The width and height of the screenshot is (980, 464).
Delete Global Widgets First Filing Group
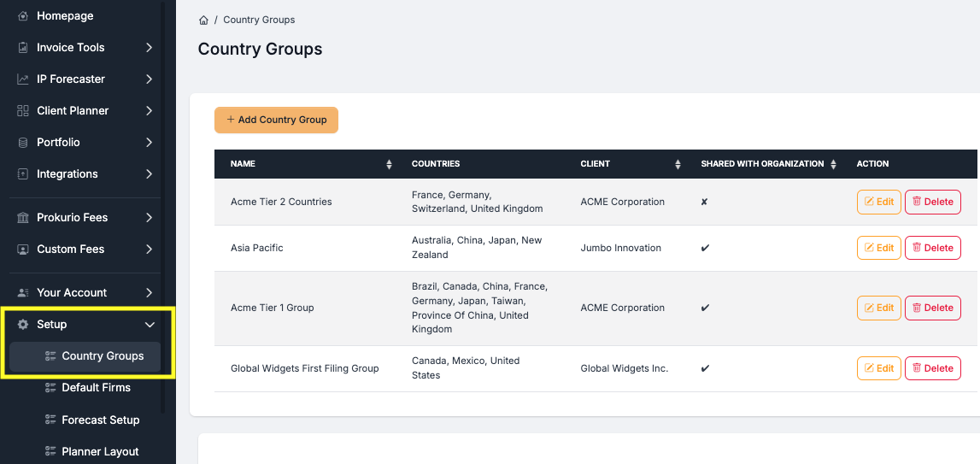[x=932, y=368]
